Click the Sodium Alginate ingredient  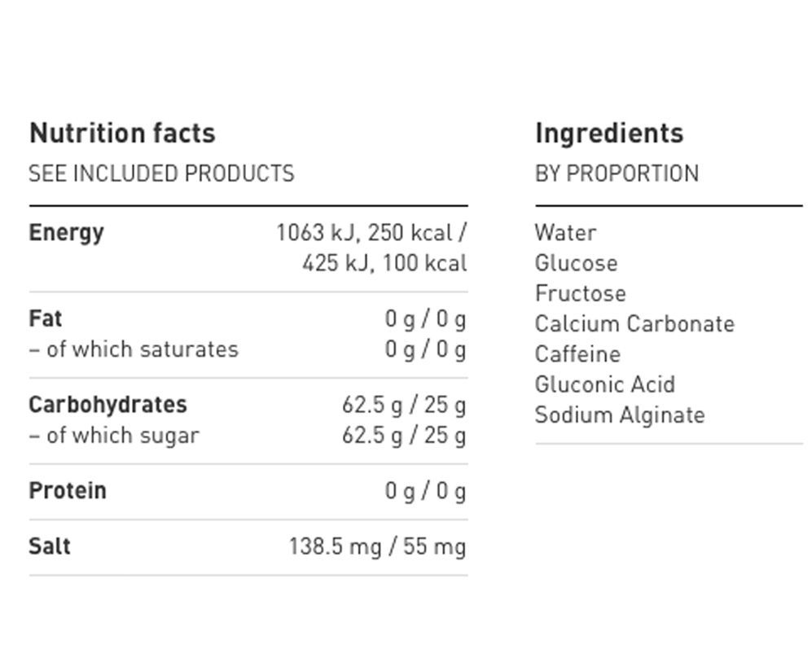(620, 415)
